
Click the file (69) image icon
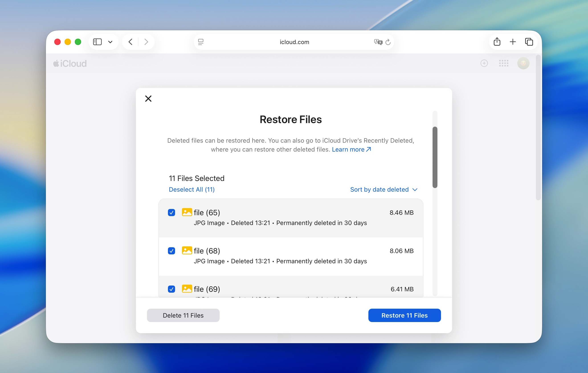(187, 289)
